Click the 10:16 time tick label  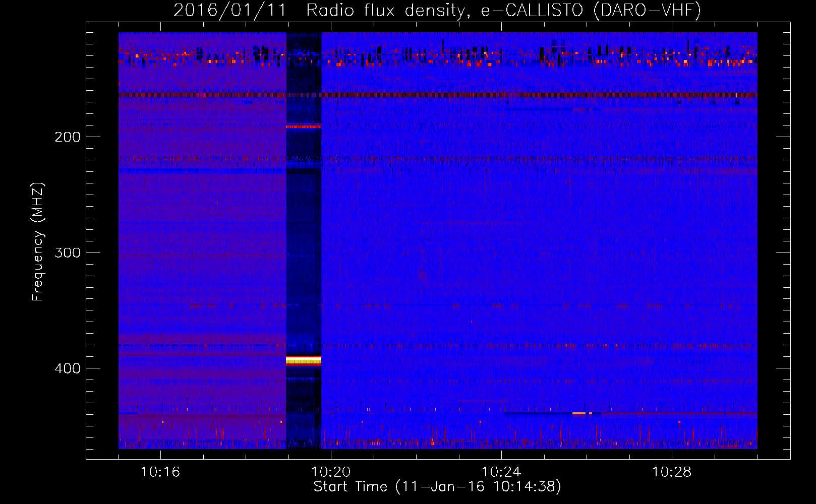[160, 472]
